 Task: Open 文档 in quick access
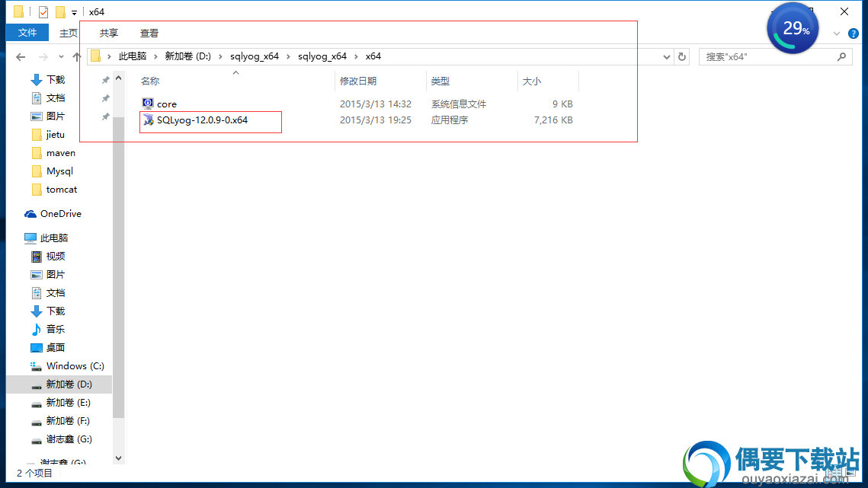[x=56, y=98]
